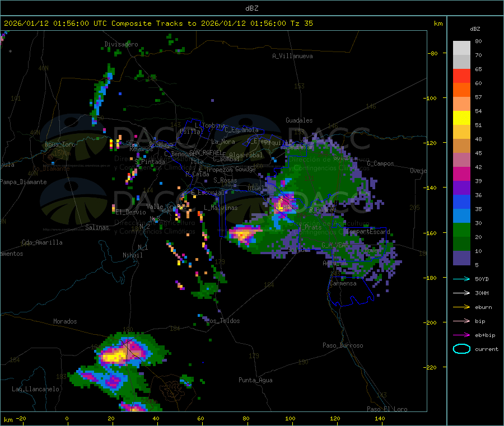Click the 'Morados' map label
This screenshot has width=504, height=426.
(65, 321)
